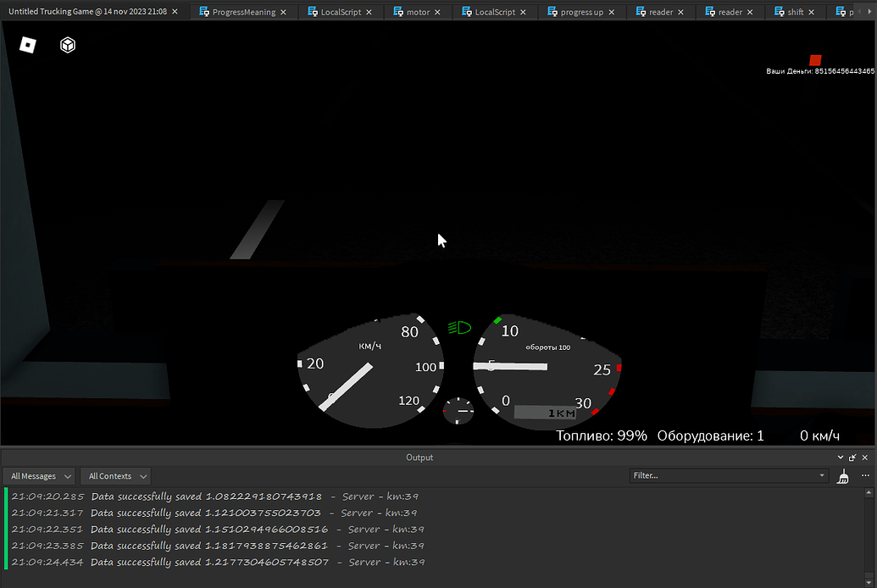877x588 pixels.
Task: Close the Output panel
Action: pos(863,458)
